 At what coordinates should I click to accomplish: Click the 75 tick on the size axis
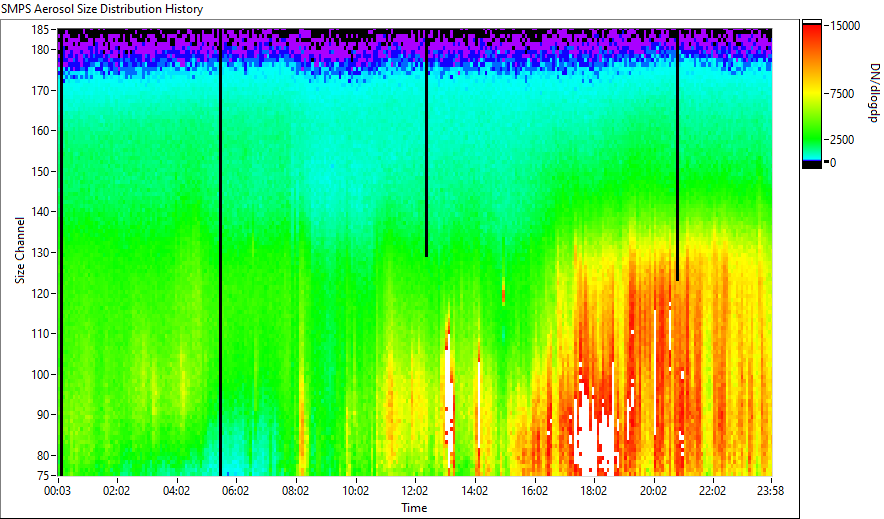tap(43, 476)
